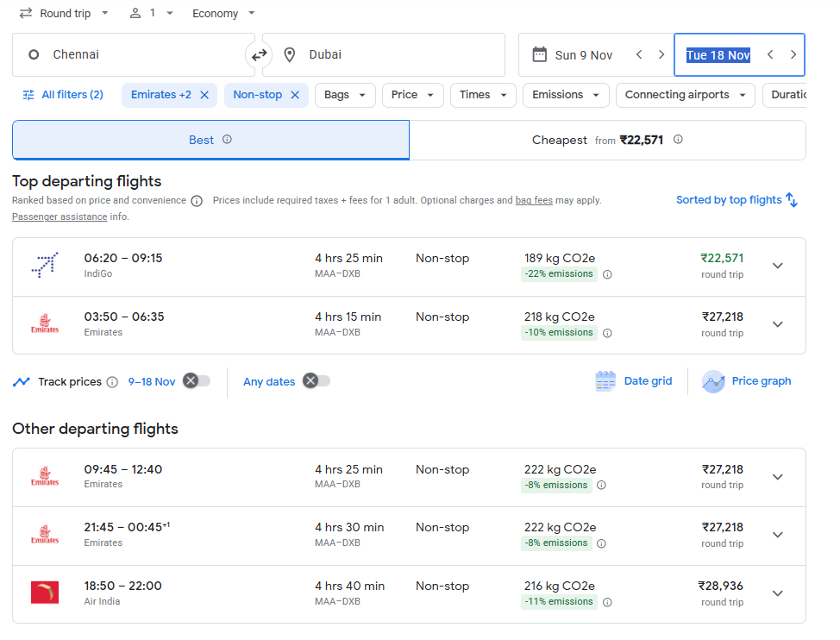
Task: Swap origin and destination cities
Action: click(x=259, y=55)
